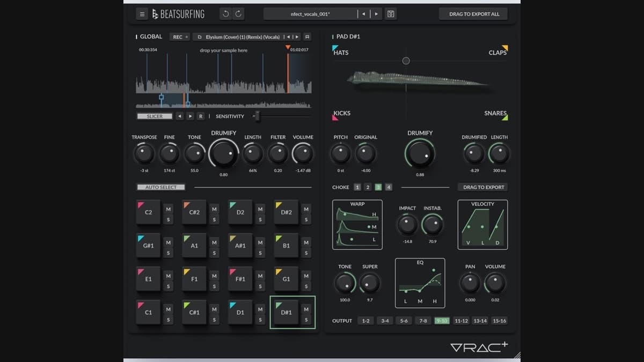Select output 3-4

coord(385,321)
